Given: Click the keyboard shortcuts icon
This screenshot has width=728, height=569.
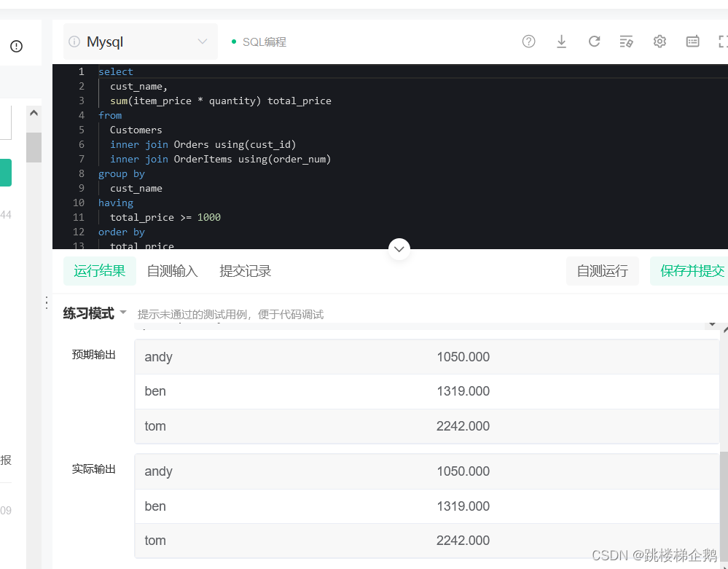Looking at the screenshot, I should 693,42.
